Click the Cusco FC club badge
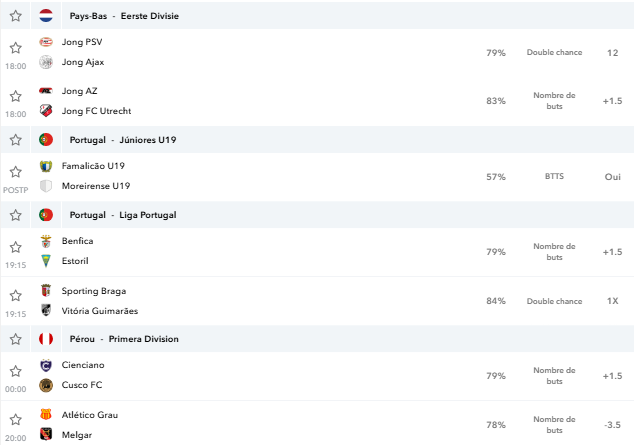The height and width of the screenshot is (445, 634). click(x=46, y=385)
